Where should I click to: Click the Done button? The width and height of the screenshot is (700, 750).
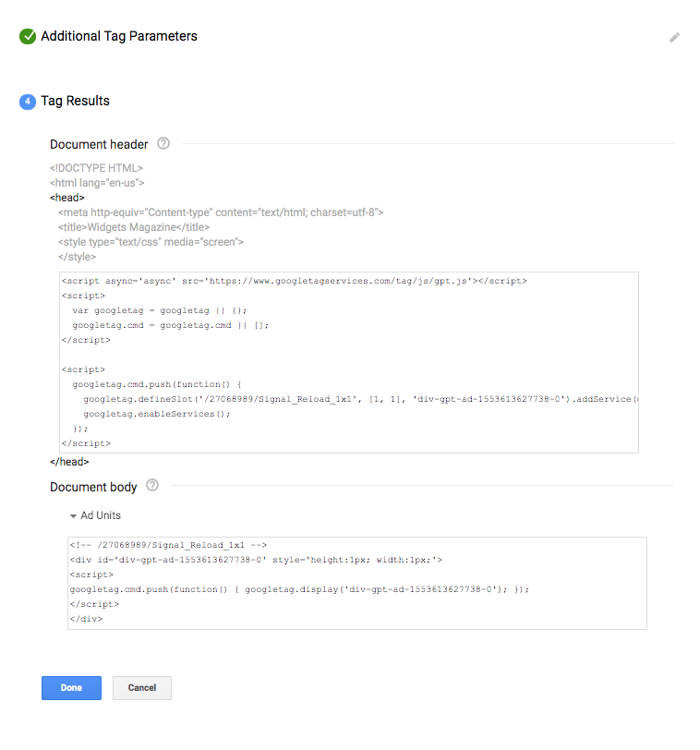tap(71, 688)
